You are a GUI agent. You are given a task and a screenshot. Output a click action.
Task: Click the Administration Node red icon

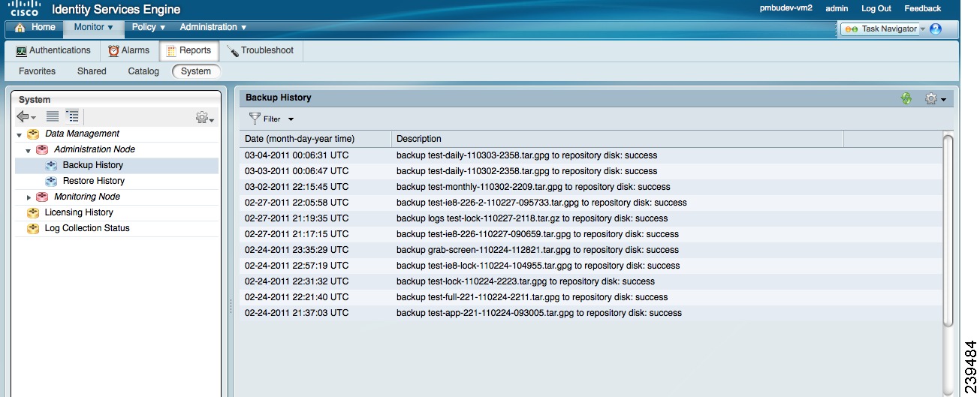pyautogui.click(x=41, y=150)
